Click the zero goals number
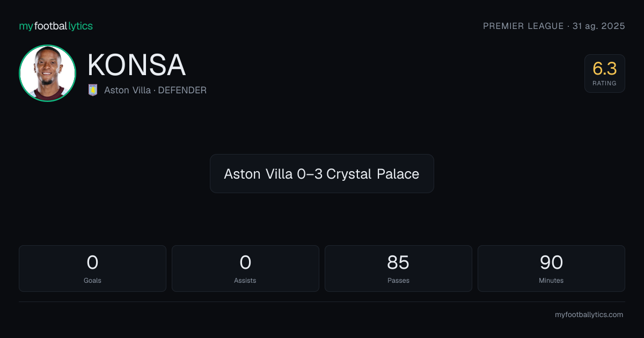644x338 pixels. pyautogui.click(x=92, y=262)
